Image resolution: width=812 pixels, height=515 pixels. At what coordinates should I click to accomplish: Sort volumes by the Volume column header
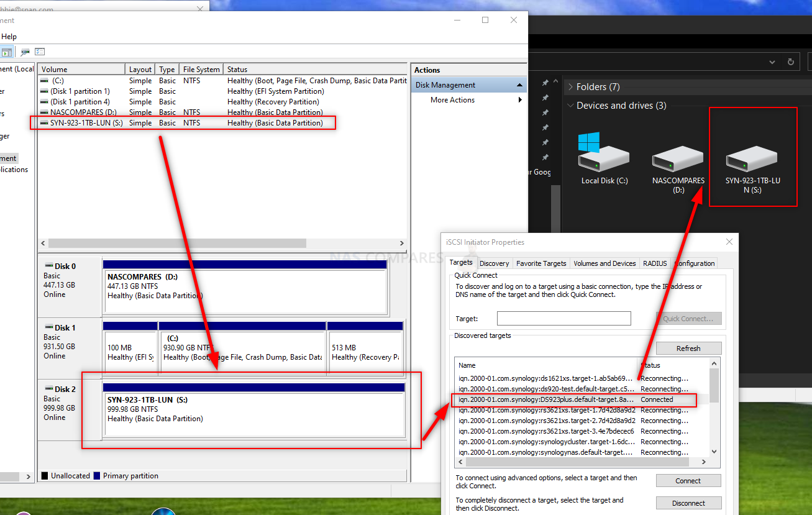[82, 70]
